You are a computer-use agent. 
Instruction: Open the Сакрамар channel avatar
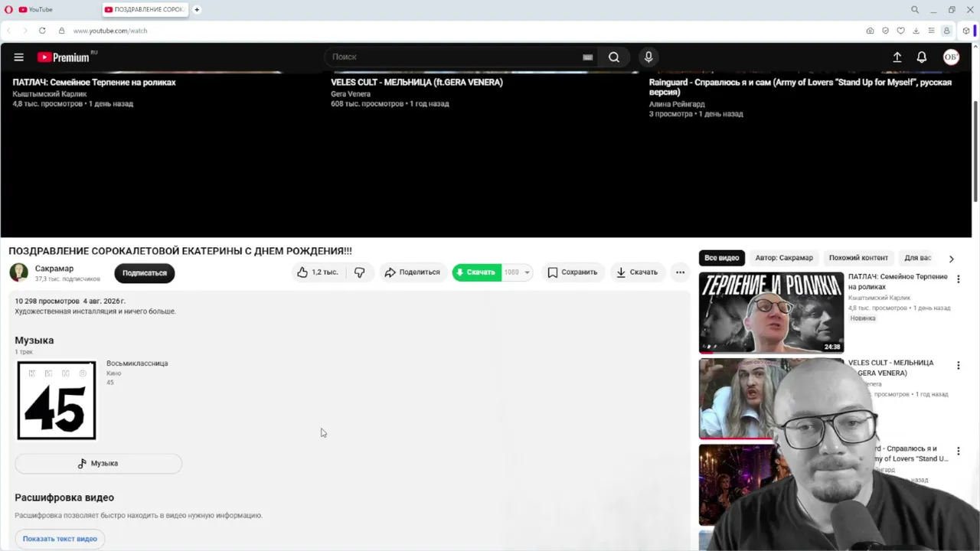(19, 272)
